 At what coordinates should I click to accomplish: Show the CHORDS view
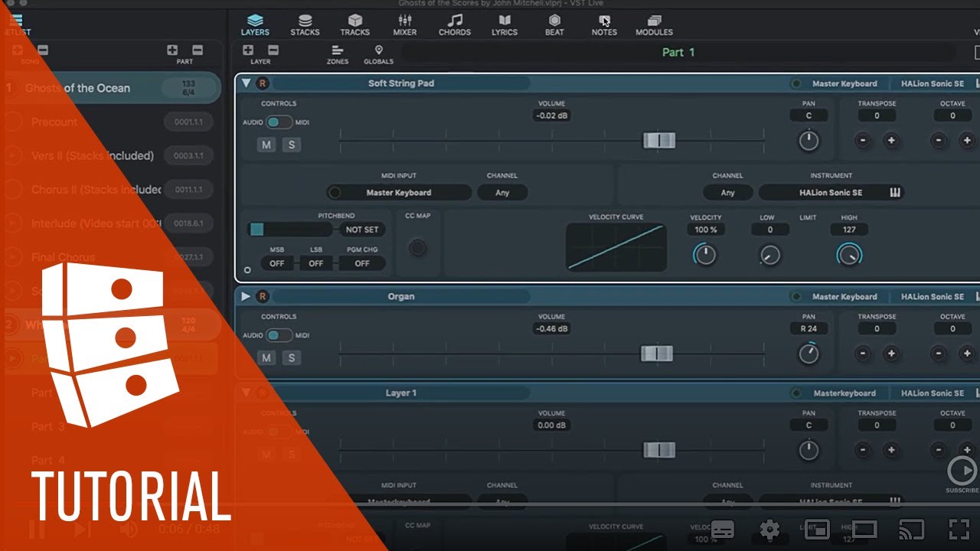click(455, 24)
